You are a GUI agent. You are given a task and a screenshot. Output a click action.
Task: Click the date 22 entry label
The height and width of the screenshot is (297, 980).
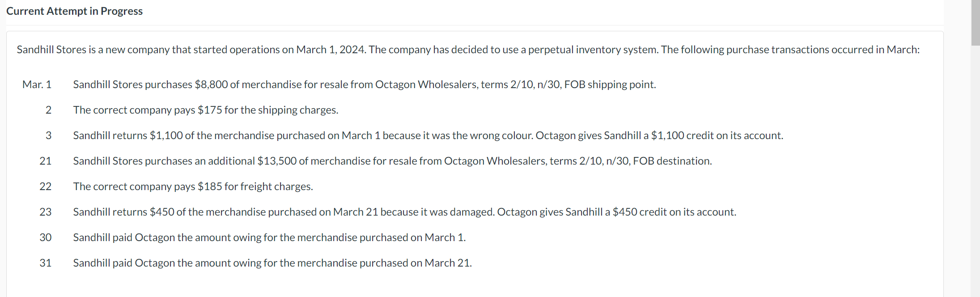(46, 187)
